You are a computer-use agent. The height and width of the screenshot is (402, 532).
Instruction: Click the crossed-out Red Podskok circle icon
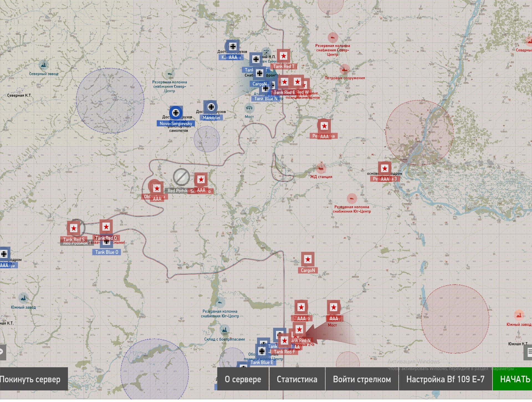click(181, 177)
